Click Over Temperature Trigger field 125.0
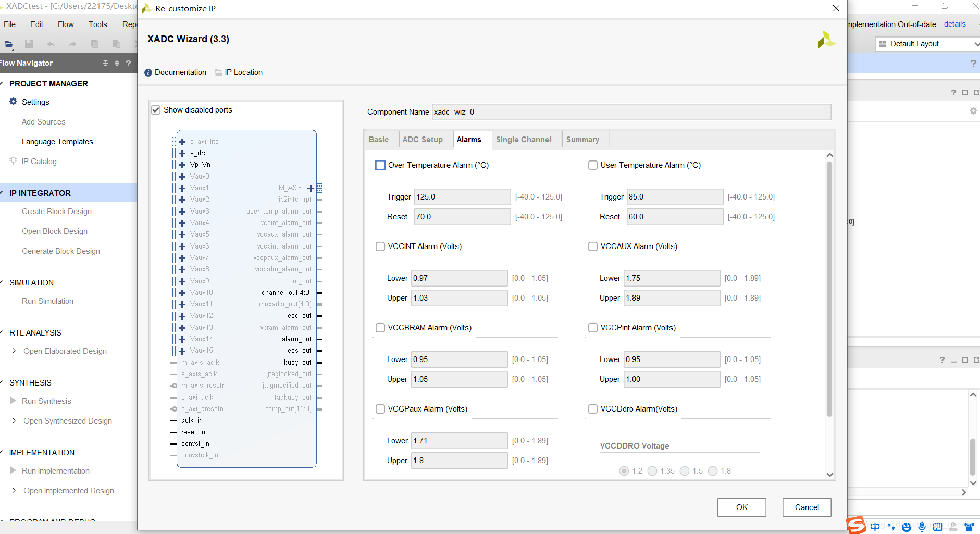The width and height of the screenshot is (980, 534). pos(462,197)
